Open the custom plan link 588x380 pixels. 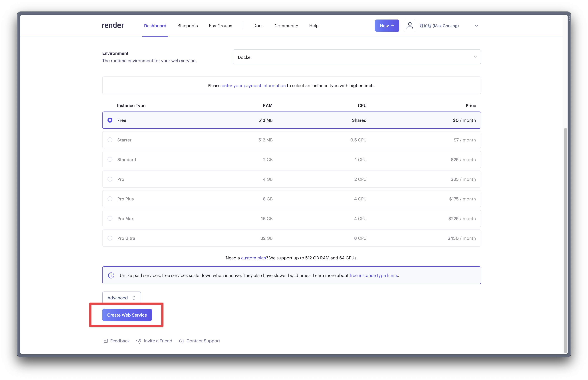coord(253,258)
